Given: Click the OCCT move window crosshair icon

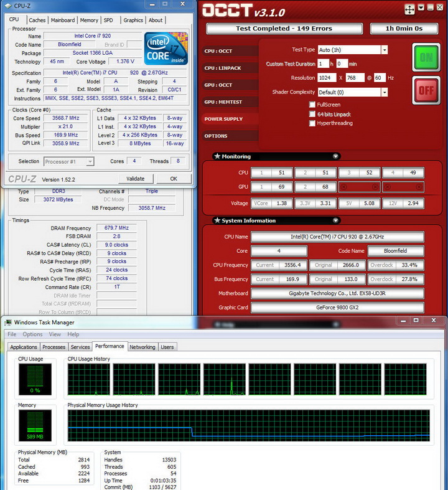Looking at the screenshot, I should point(409,9).
